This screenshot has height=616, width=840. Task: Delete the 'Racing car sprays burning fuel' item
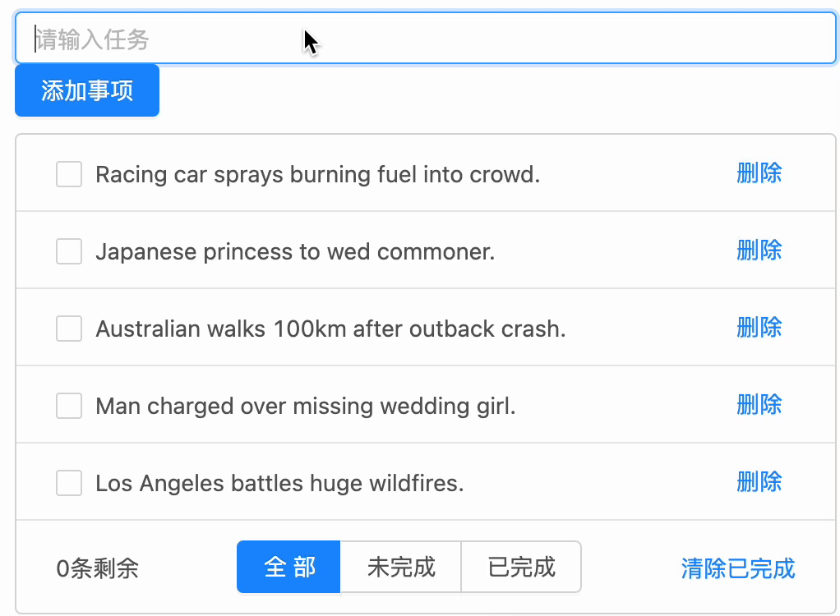pos(759,173)
